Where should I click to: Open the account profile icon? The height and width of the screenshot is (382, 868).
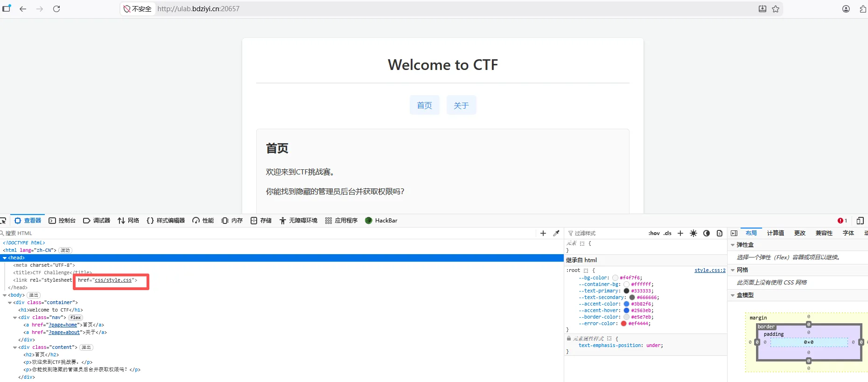(846, 9)
